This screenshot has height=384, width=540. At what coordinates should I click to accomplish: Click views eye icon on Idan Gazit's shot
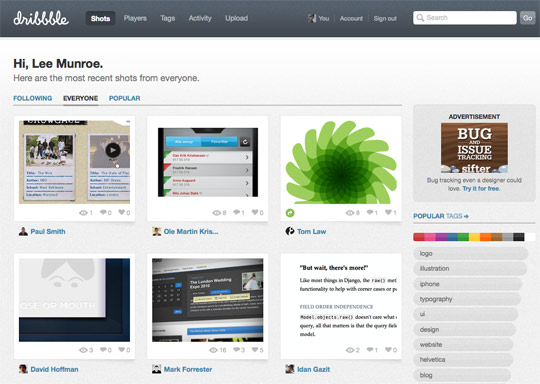pyautogui.click(x=350, y=350)
